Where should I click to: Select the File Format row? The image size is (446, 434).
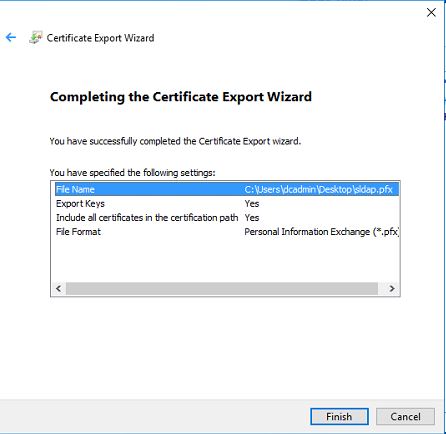[227, 231]
